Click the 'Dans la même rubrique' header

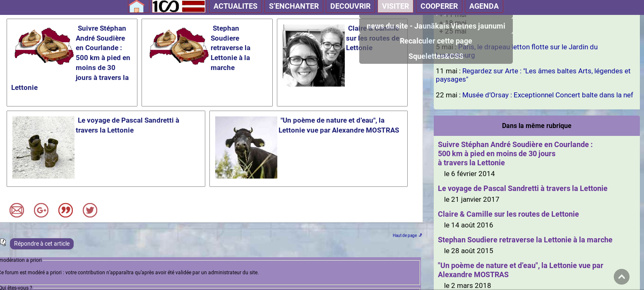pos(537,126)
